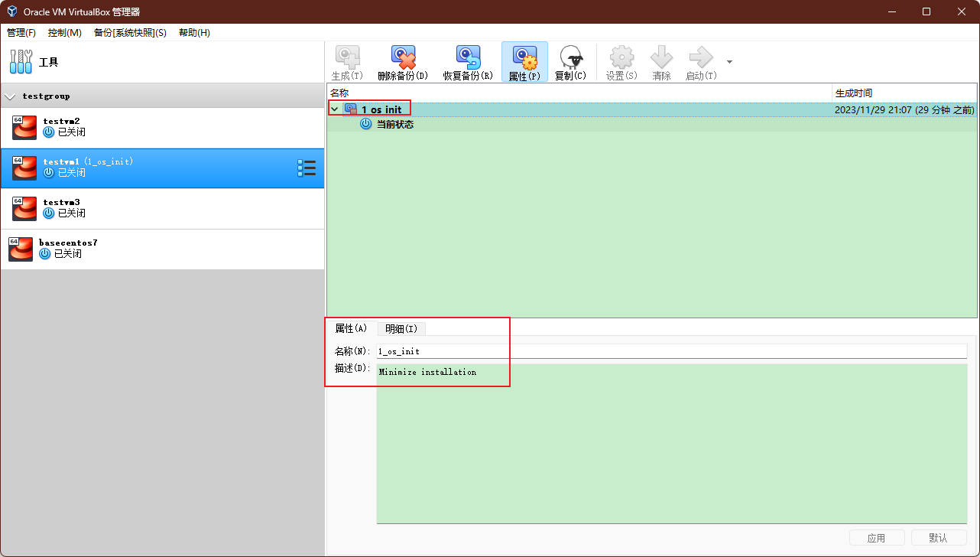Viewport: 980px width, 557px height.
Task: Open the testvm1 list menu icon
Action: point(306,168)
